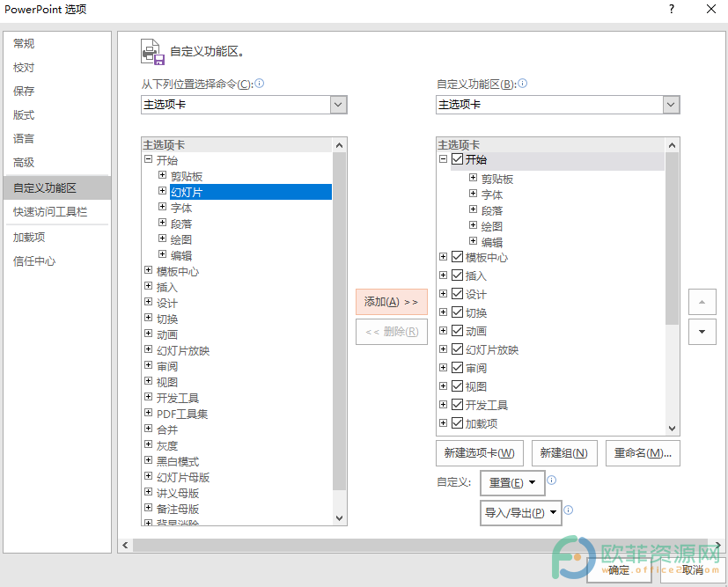Screen dimensions: 728x587
Task: Move selected item up with arrow button
Action: (x=702, y=302)
